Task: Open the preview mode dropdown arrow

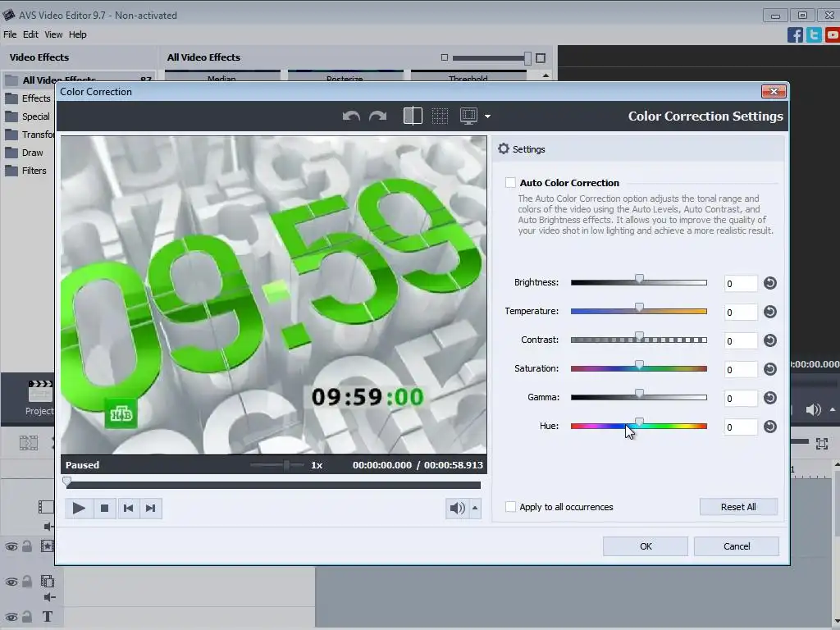Action: pyautogui.click(x=487, y=116)
